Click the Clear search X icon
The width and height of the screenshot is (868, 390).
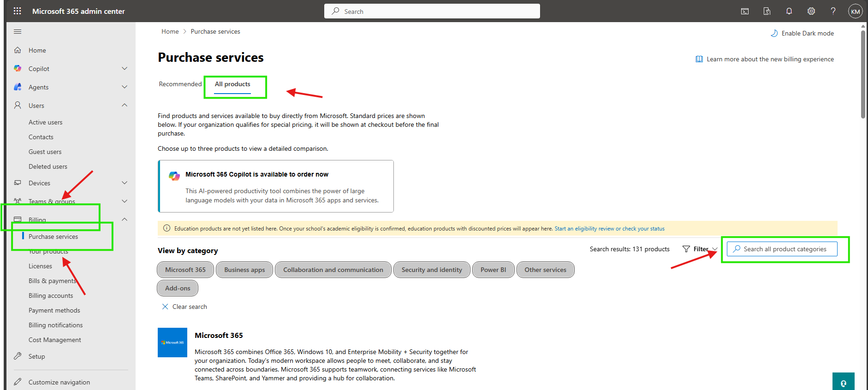point(165,307)
